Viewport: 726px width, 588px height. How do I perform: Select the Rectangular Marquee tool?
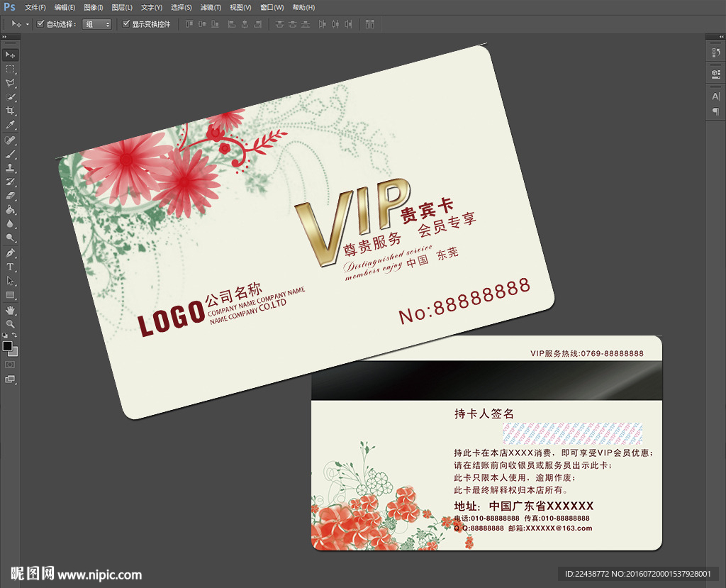click(x=10, y=69)
